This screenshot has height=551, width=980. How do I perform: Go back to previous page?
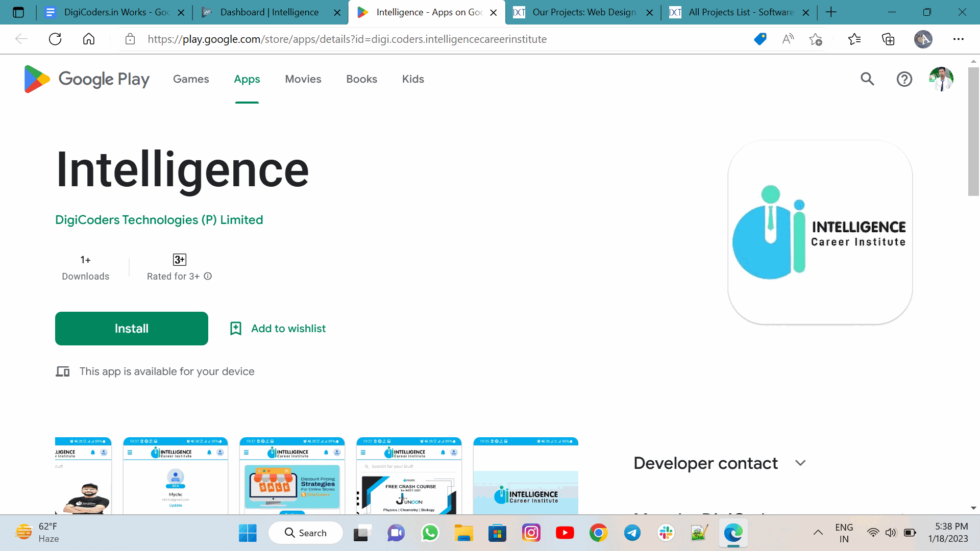pos(21,39)
